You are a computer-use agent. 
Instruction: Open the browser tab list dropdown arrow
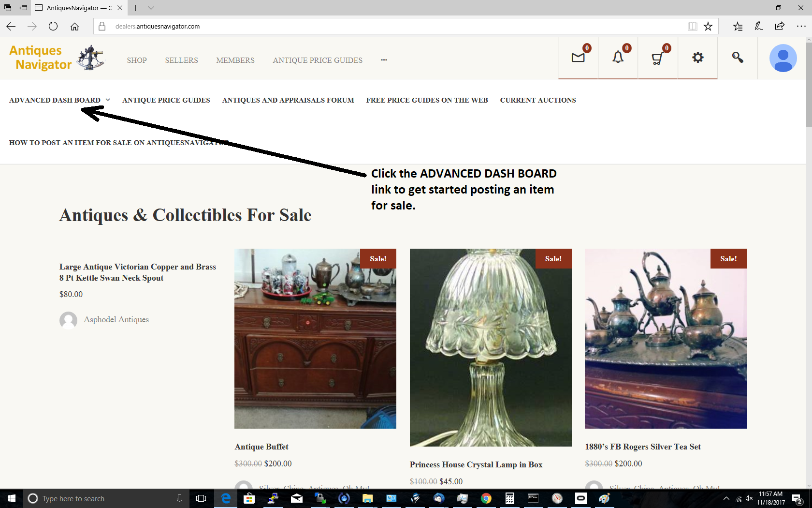(151, 8)
